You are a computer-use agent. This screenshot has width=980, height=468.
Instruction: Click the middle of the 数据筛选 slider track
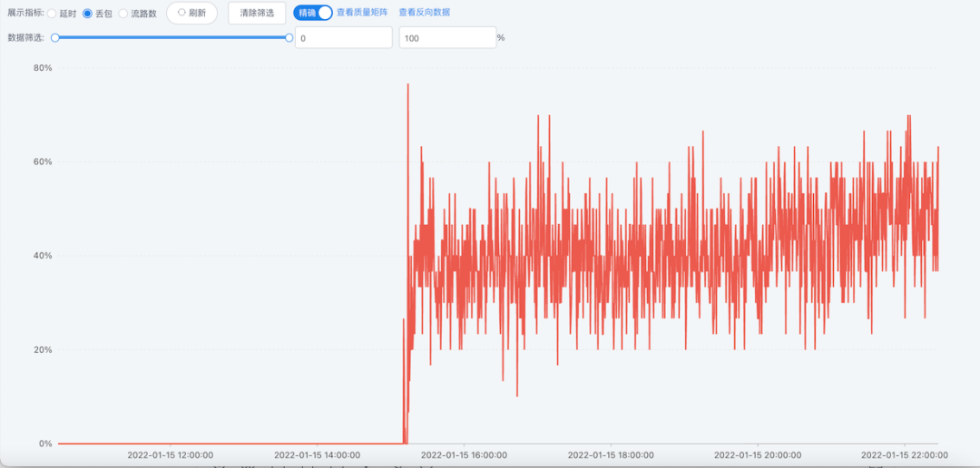pos(172,38)
